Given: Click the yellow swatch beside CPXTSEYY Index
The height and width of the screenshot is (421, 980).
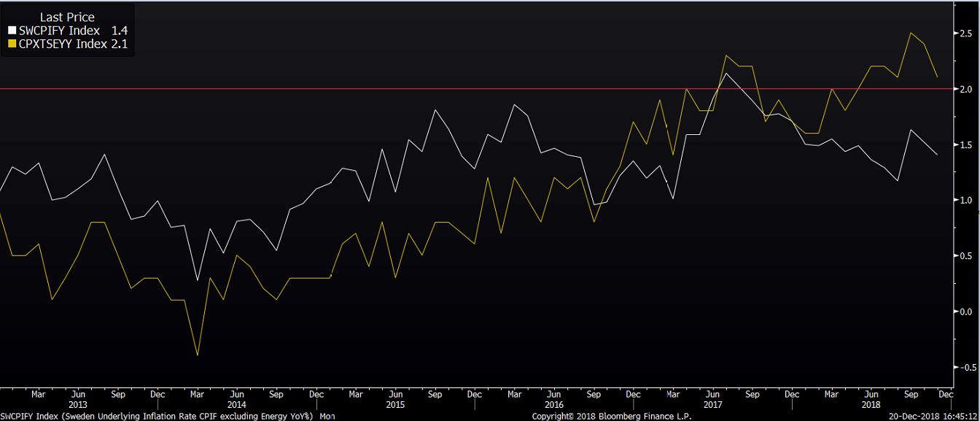Looking at the screenshot, I should click(12, 44).
